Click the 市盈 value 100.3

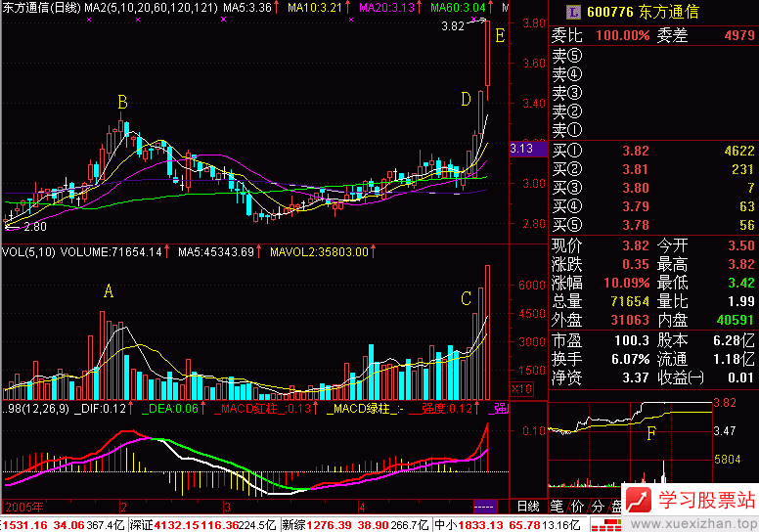632,340
